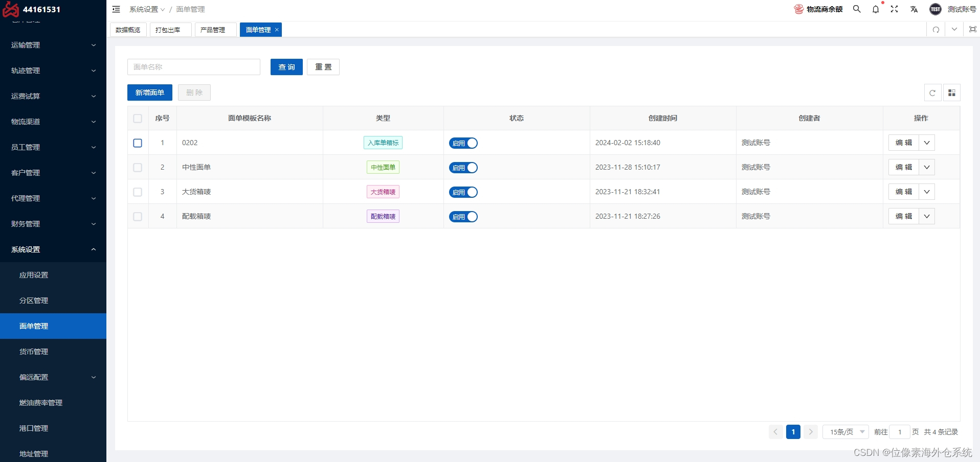Open 燃油费率管理 menu item
The image size is (980, 462).
pyautogui.click(x=53, y=403)
